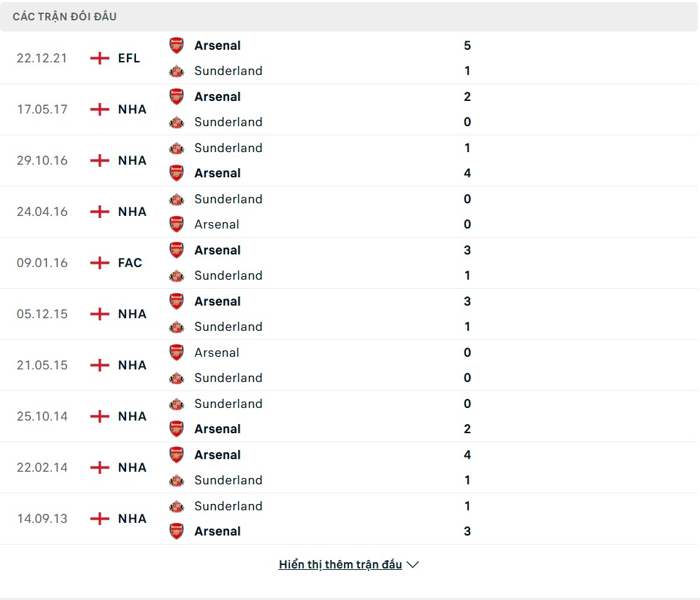Click Arsenal crest in 24.04.16 match
Screen dimensions: 700x600
177,224
